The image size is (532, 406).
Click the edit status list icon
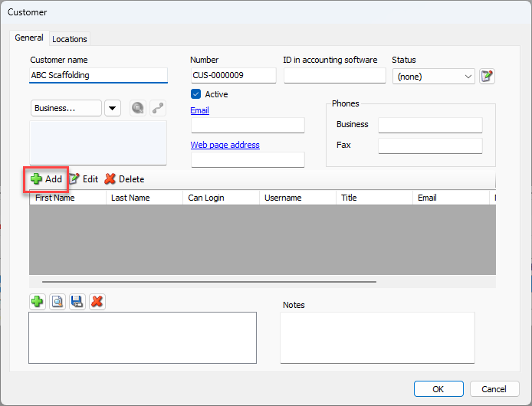pos(487,76)
